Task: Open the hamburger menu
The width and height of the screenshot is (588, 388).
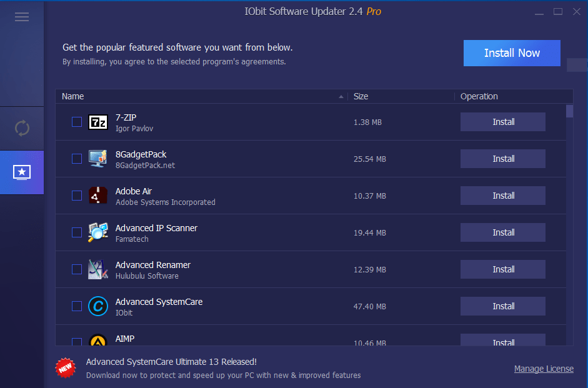Action: [x=22, y=17]
